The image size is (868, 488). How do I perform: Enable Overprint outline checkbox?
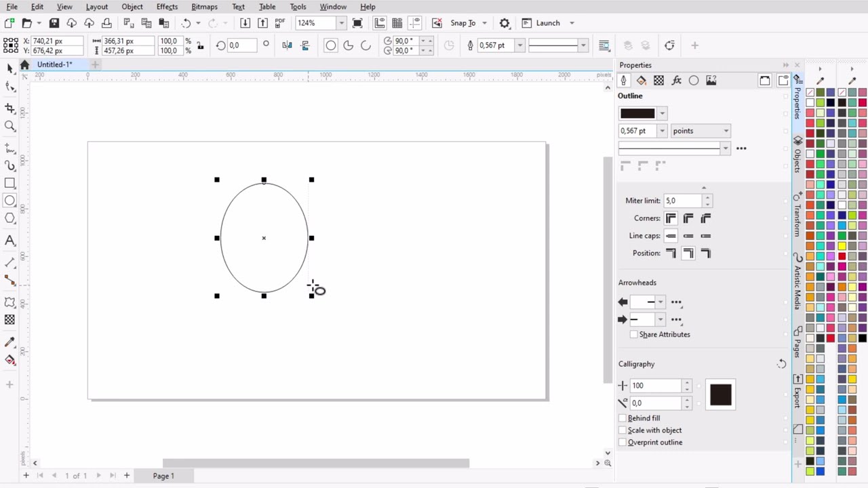tap(623, 443)
